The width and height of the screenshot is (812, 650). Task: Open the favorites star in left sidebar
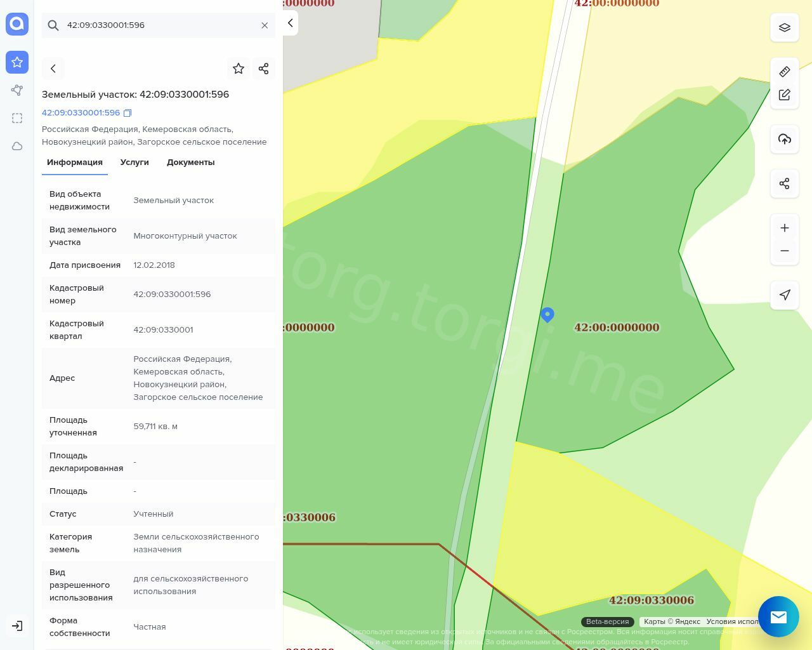click(17, 62)
